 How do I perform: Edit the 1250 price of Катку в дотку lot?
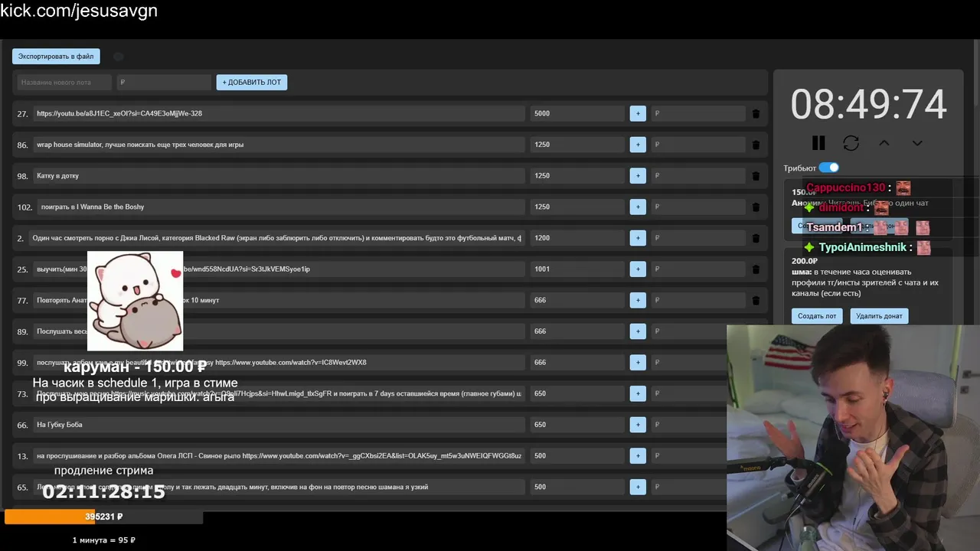[577, 175]
